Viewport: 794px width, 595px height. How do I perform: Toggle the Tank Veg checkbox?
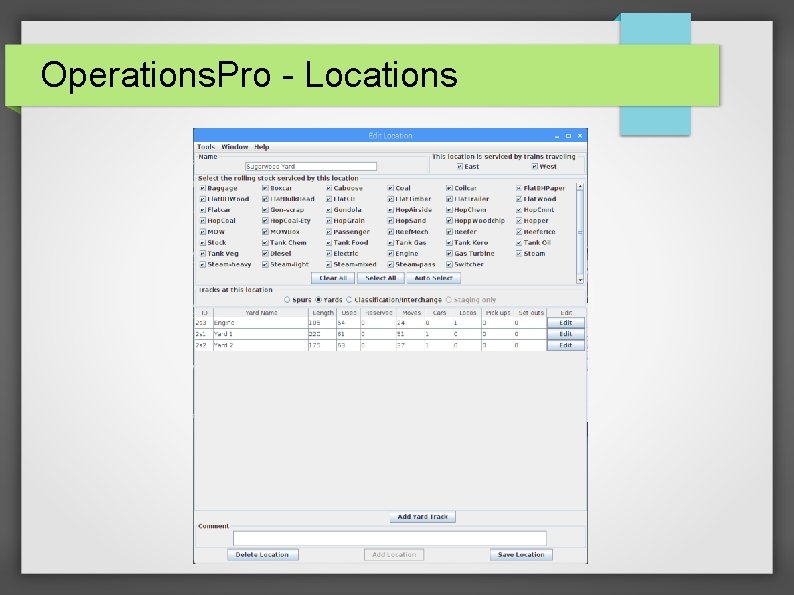tap(203, 254)
